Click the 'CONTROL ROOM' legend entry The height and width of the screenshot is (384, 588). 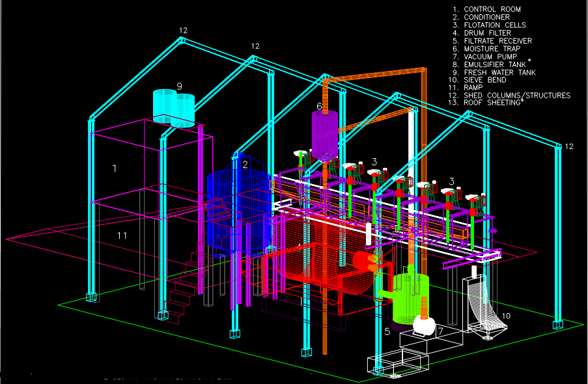tap(501, 10)
